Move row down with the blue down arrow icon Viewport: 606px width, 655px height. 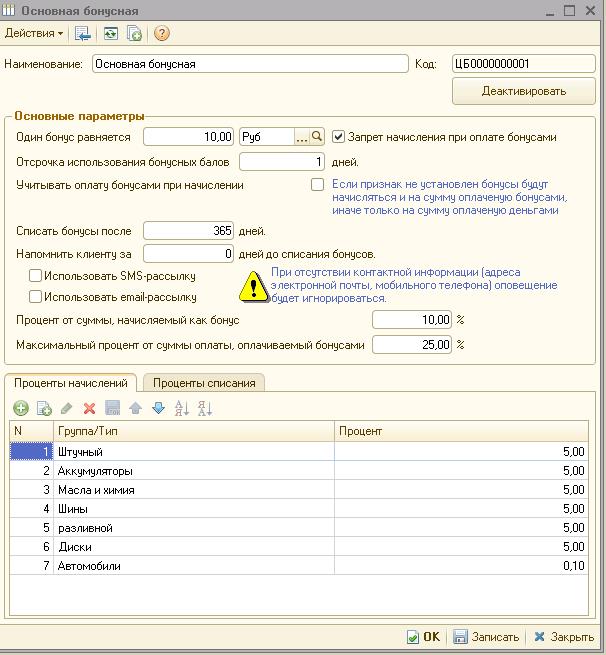(158, 408)
